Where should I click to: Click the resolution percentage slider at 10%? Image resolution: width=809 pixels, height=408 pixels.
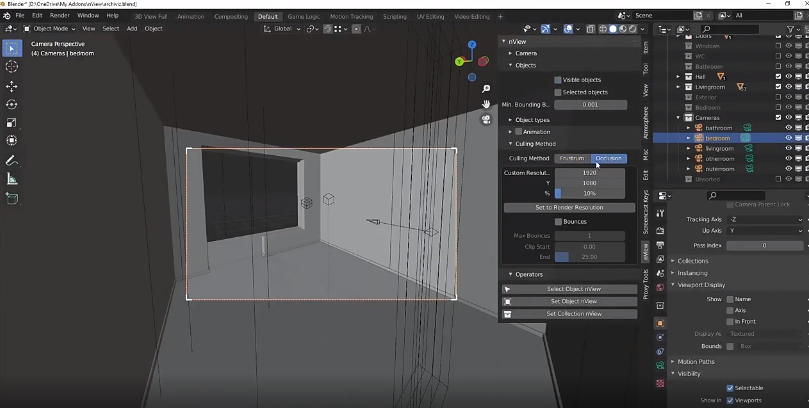(x=590, y=193)
